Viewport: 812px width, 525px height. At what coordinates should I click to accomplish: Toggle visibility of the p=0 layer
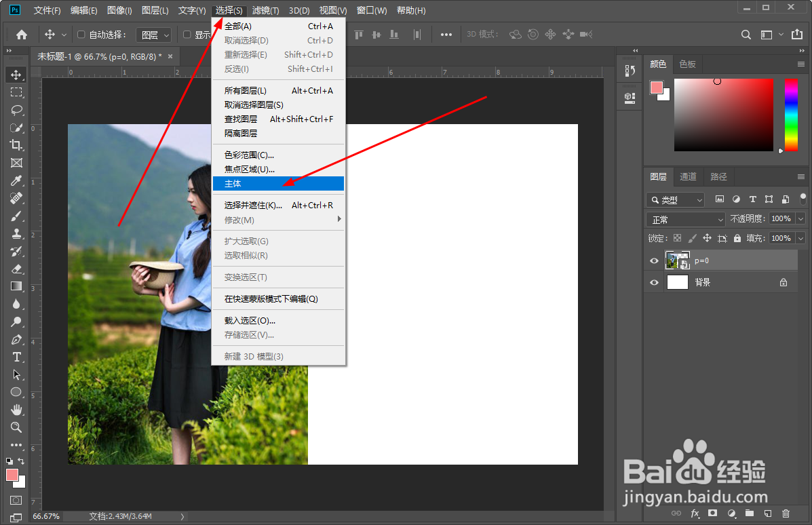coord(653,260)
